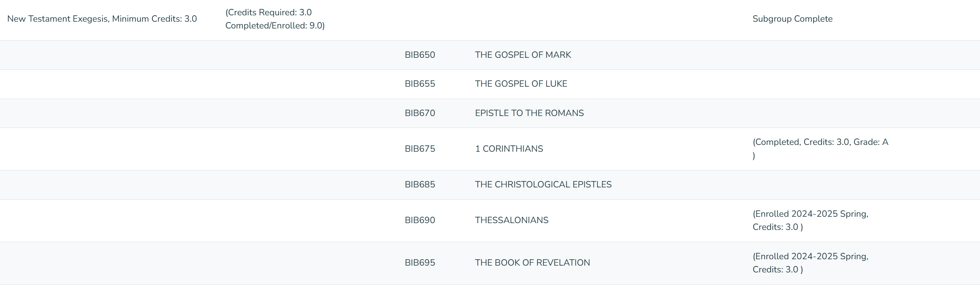980x286 pixels.
Task: Select THESSALONIANS course title
Action: pos(512,220)
